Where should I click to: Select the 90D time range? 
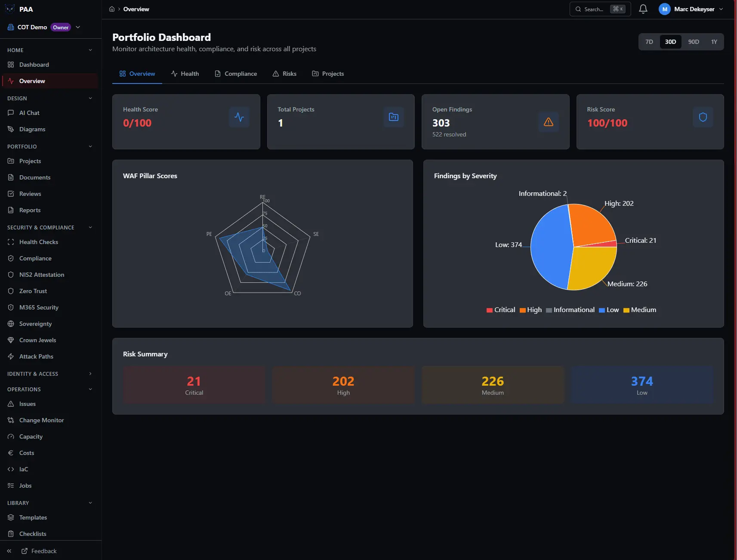694,42
